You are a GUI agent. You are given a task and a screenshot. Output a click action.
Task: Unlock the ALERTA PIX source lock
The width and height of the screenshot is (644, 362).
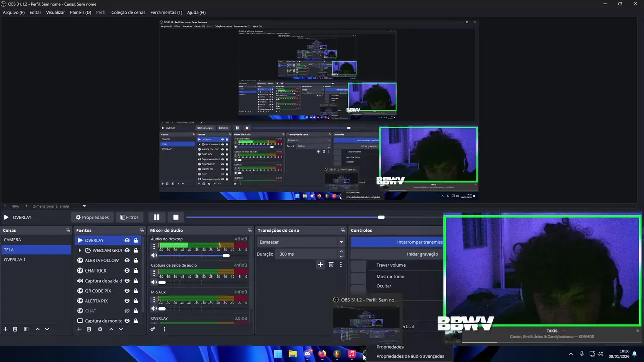point(136,301)
